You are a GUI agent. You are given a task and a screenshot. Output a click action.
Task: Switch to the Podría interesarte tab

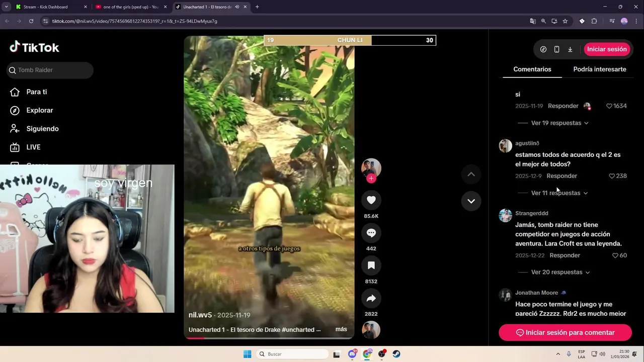click(600, 69)
